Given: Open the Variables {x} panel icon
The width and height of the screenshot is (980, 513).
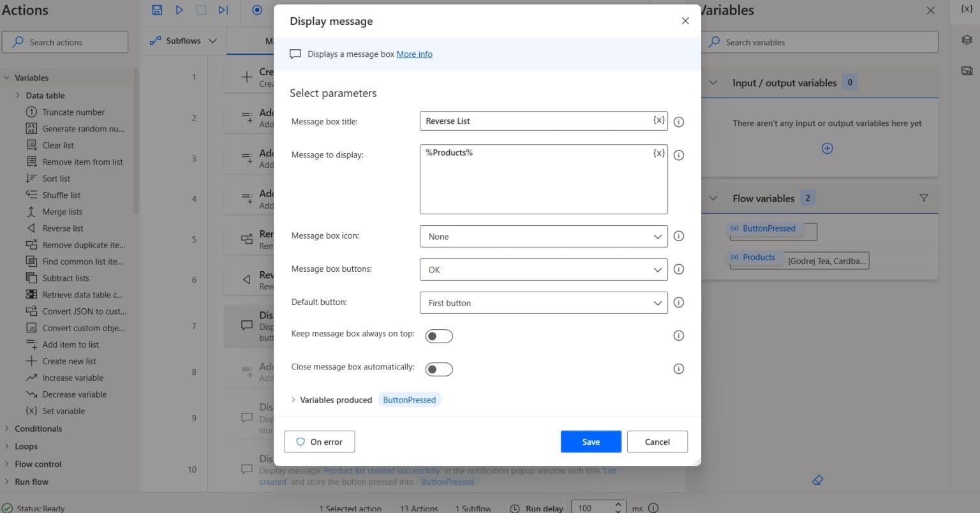Looking at the screenshot, I should [x=967, y=9].
